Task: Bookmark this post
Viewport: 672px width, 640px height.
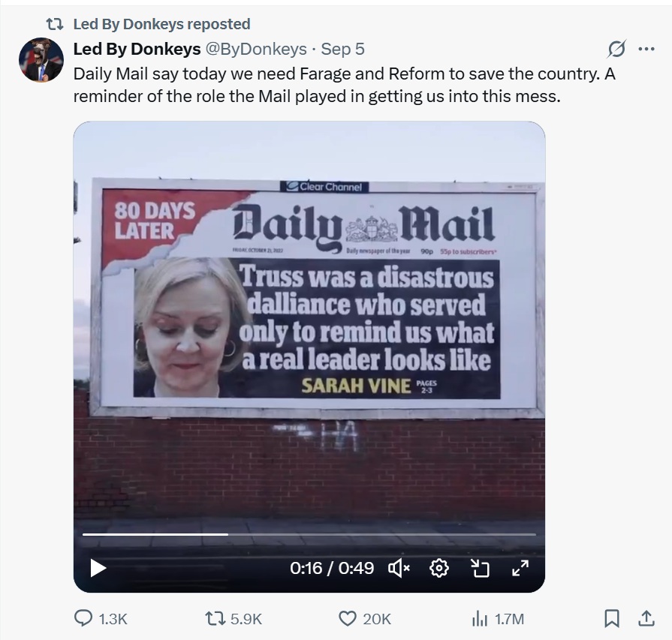Action: pyautogui.click(x=612, y=618)
